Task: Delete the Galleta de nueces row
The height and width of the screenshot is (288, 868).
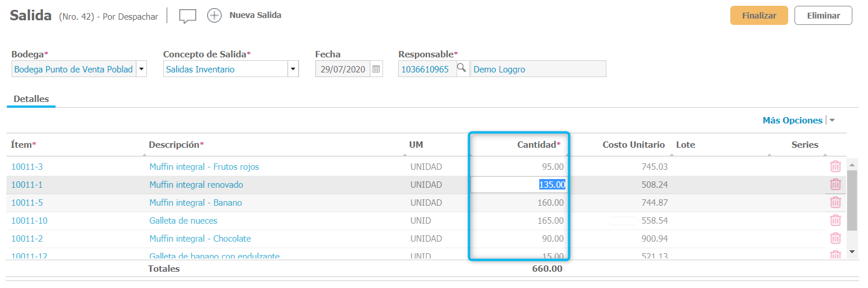Action: click(x=836, y=221)
